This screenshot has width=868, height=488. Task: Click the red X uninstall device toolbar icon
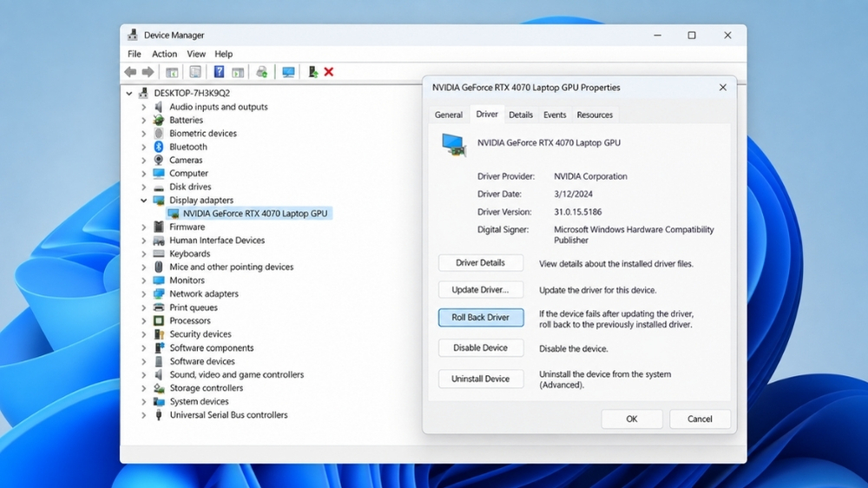[329, 72]
